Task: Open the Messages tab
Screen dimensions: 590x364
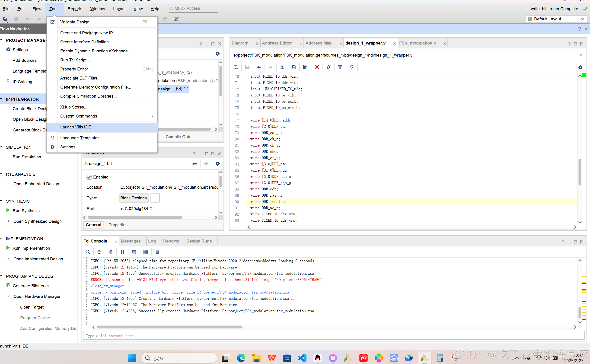Action: (131, 241)
